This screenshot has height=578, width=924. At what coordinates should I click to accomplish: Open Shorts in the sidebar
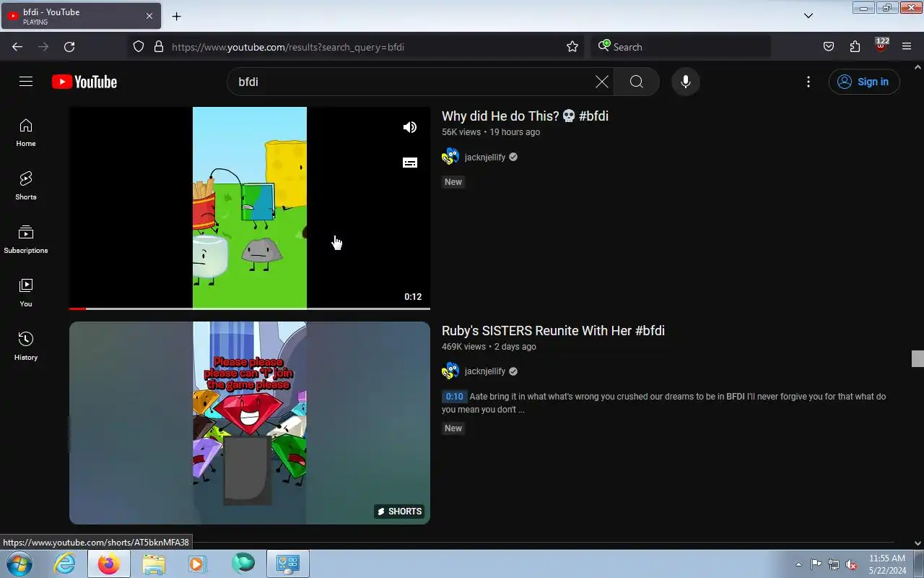(x=26, y=186)
